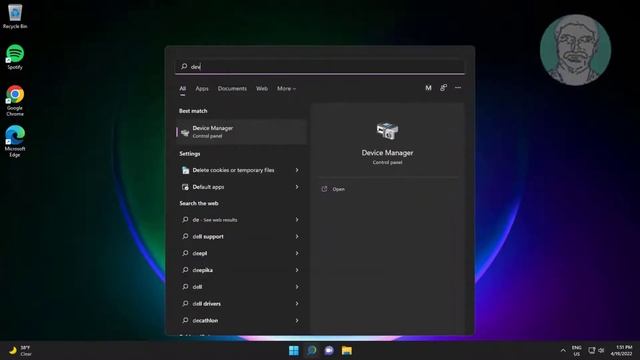Screen dimensions: 640x360
Task: Switch to the Documents search tab
Action: click(232, 89)
